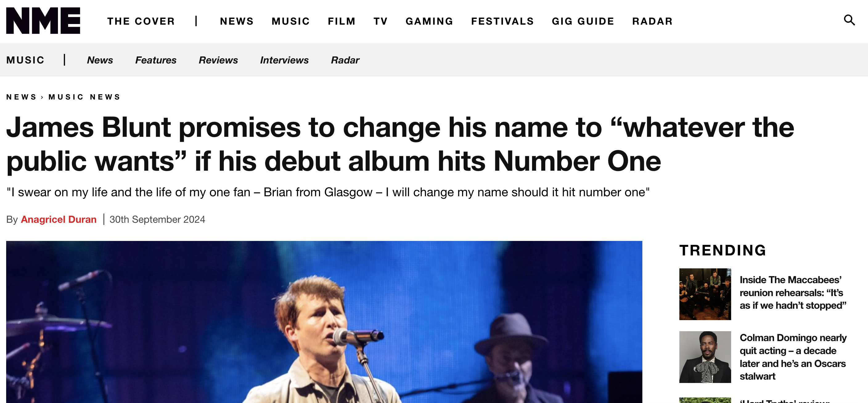Navigate to the TV section
Screen dimensions: 868x403
pyautogui.click(x=380, y=21)
